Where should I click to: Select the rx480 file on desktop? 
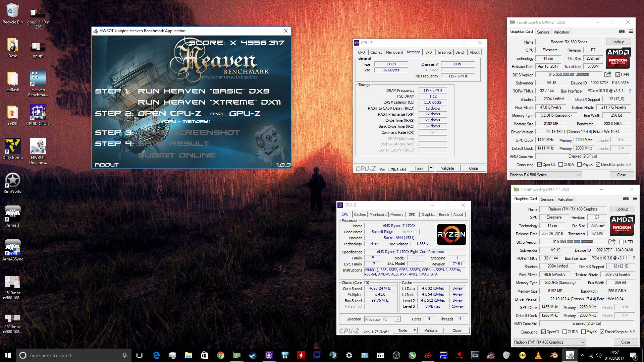(12, 116)
